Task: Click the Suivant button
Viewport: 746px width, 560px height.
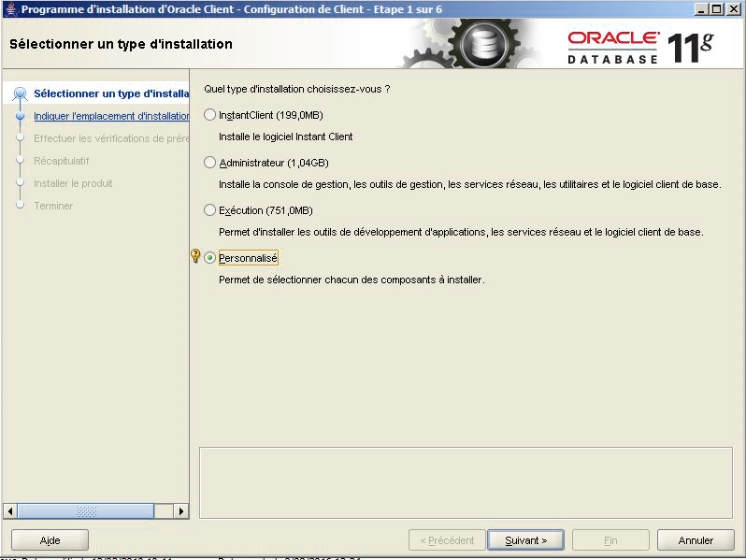Action: click(x=525, y=540)
